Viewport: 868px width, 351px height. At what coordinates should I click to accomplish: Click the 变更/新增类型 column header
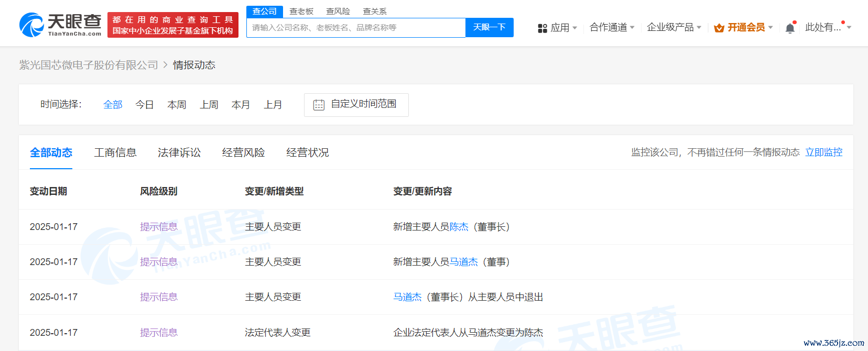pos(274,191)
